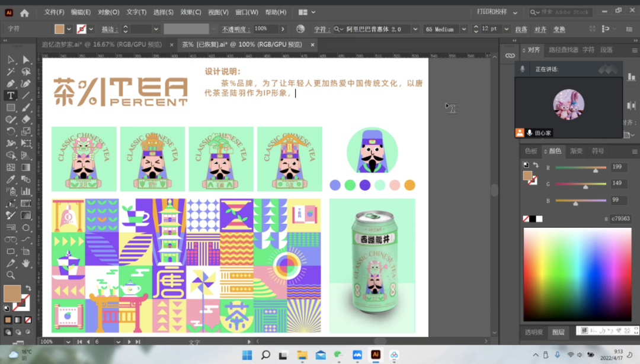The image size is (640, 364).
Task: Open the 效果(C) menu
Action: coord(190,12)
